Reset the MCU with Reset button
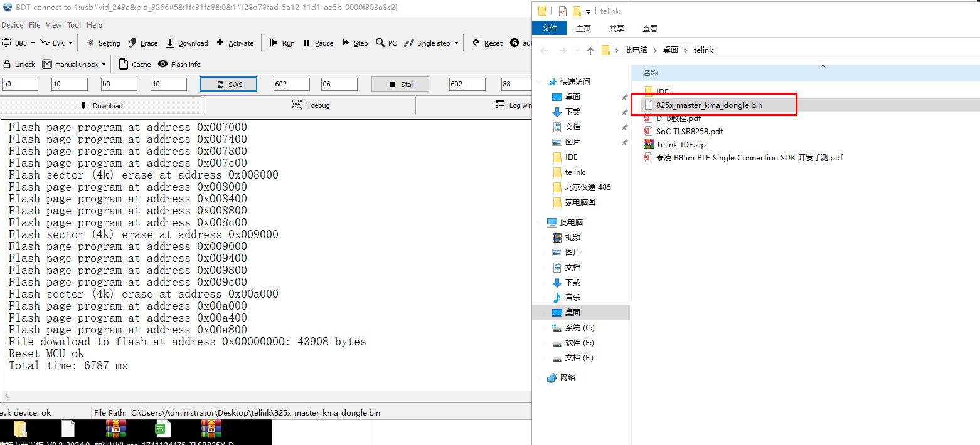980x445 pixels. pyautogui.click(x=487, y=43)
